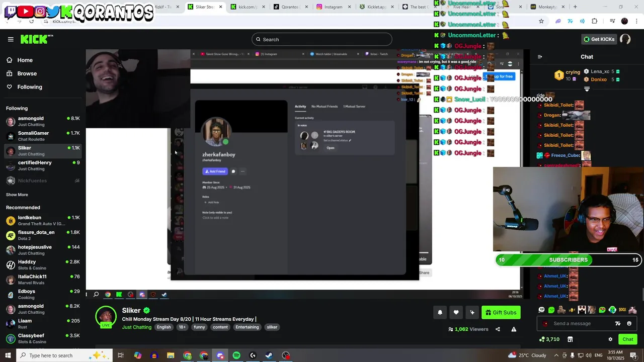The image size is (644, 362).
Task: Open the chat shop icon
Action: pos(570,339)
